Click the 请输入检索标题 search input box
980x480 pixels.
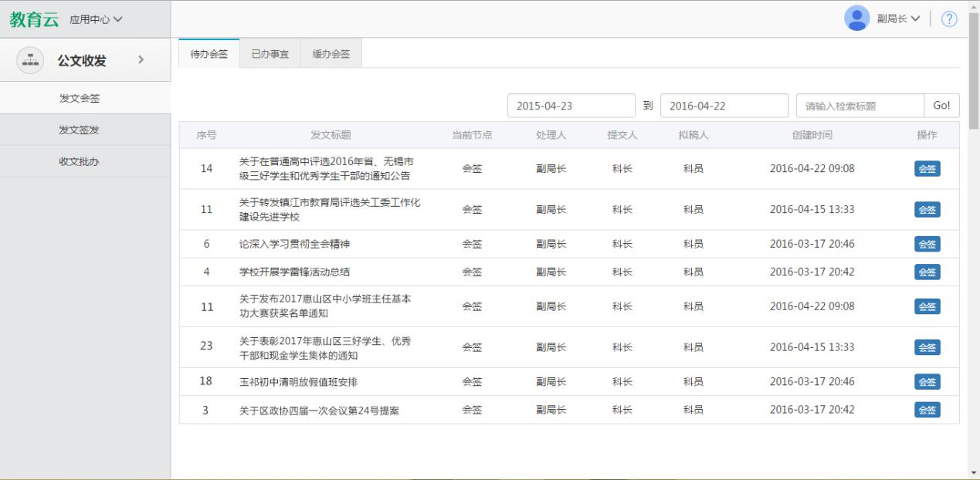click(860, 106)
